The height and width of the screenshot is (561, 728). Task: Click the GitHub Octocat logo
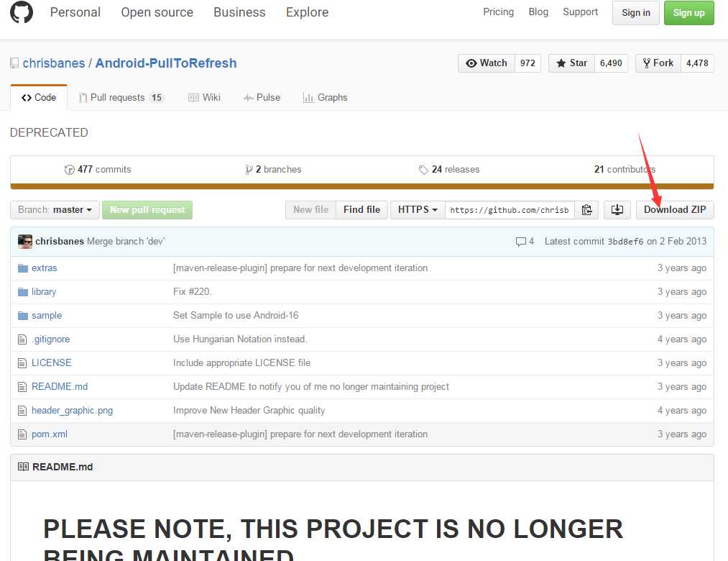tap(22, 12)
